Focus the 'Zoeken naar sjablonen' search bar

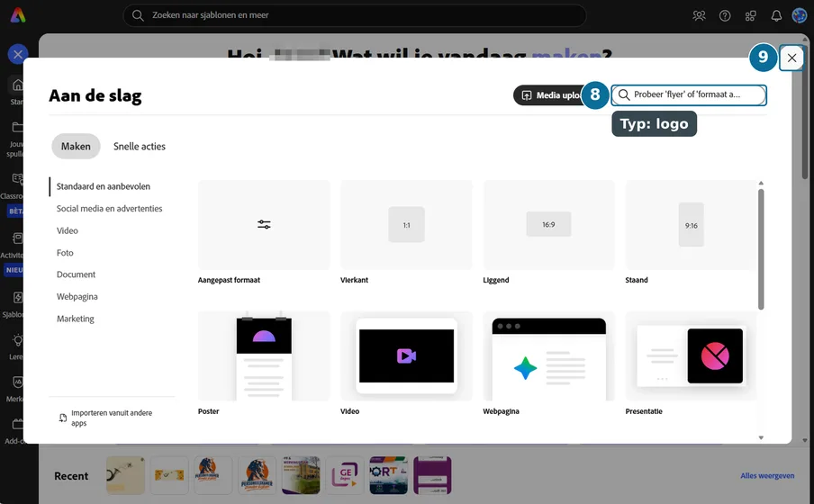point(355,15)
